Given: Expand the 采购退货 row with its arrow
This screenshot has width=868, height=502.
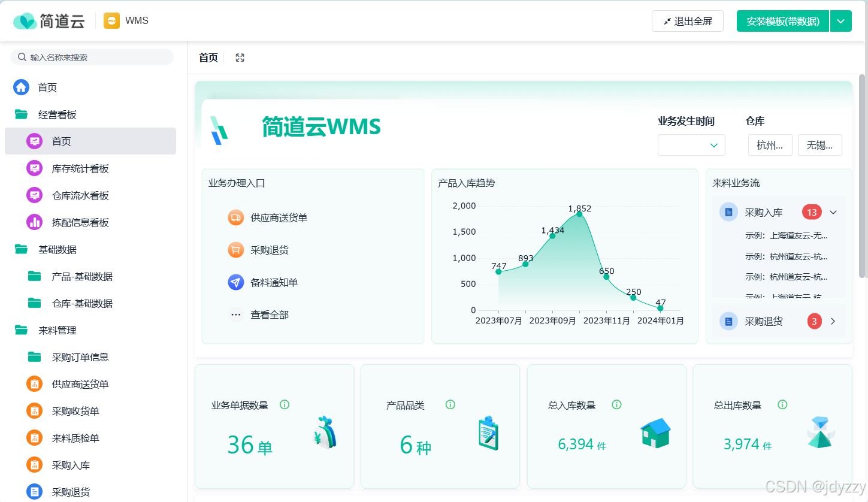Looking at the screenshot, I should [x=833, y=321].
